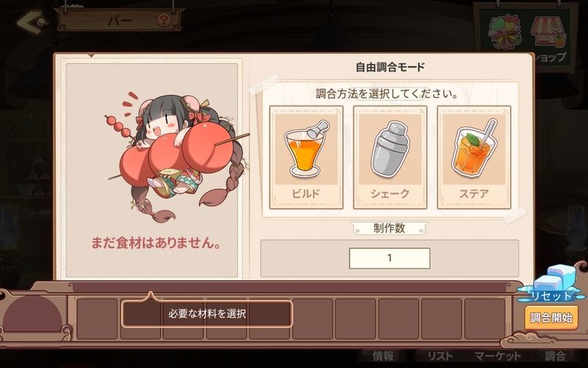
Task: Click the 制作数 quantity field showing 1
Action: (390, 258)
